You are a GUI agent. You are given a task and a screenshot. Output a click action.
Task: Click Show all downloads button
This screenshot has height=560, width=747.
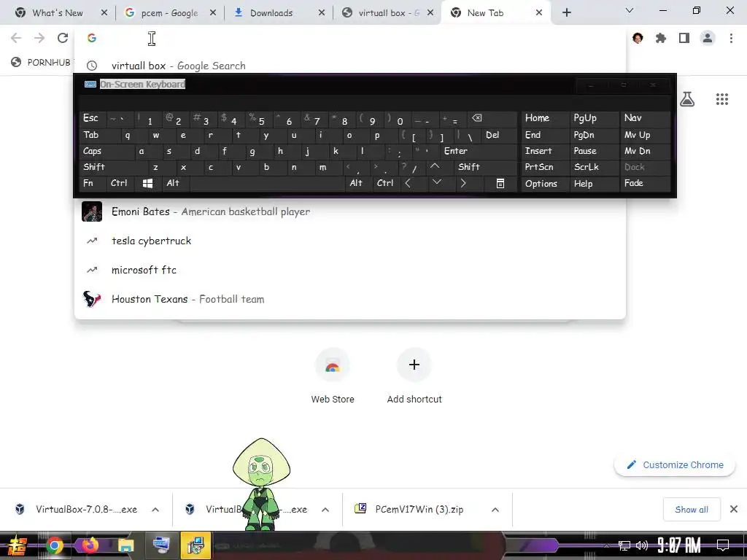click(x=692, y=510)
